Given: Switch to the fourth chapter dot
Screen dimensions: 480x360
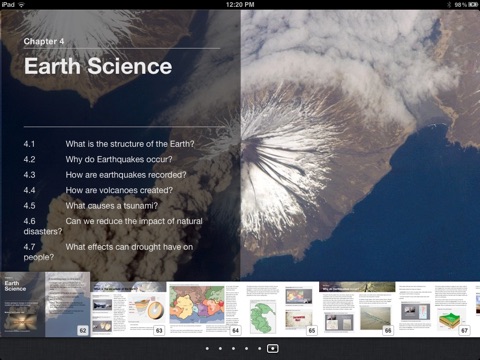Looking at the screenshot, I should click(x=246, y=348).
